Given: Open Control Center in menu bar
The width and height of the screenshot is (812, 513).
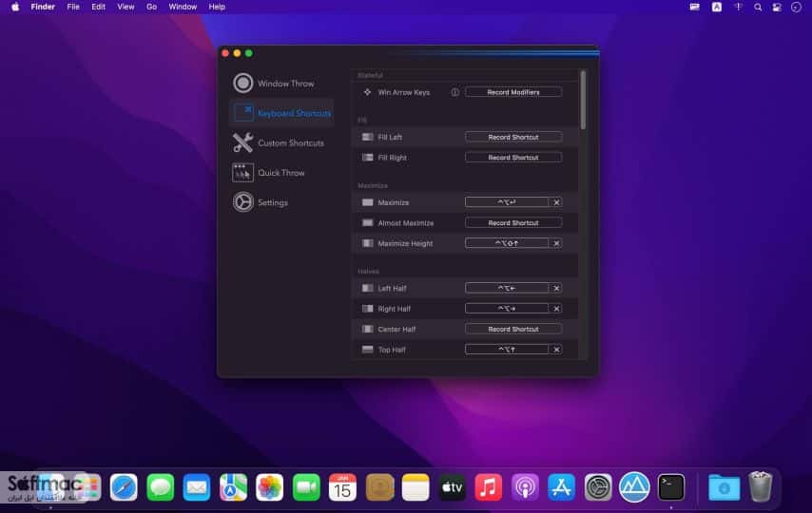Looking at the screenshot, I should pyautogui.click(x=777, y=8).
